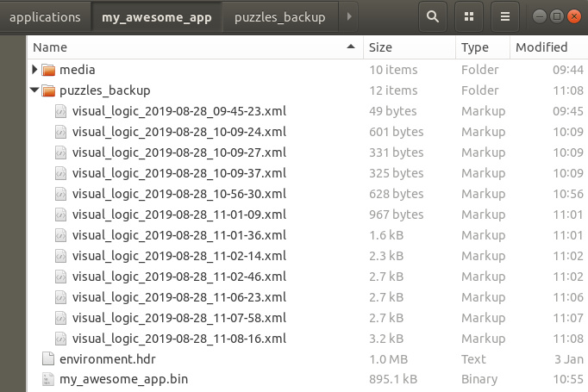Click file icon of visual_logic_2019-08-28_10-56-30.xml

click(60, 194)
